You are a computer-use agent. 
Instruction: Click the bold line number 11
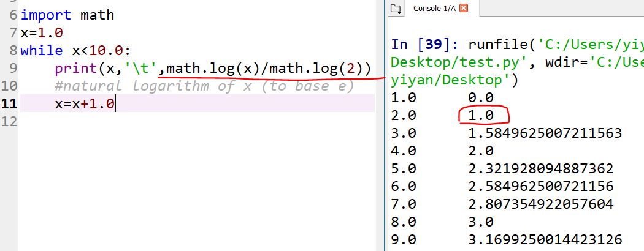point(9,103)
